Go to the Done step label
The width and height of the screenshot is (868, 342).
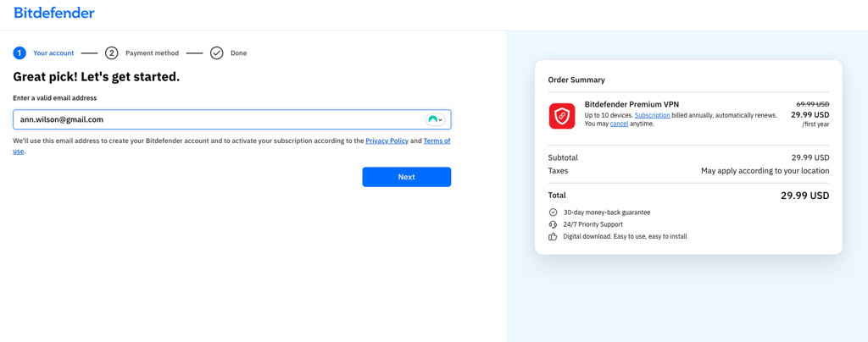coord(238,53)
